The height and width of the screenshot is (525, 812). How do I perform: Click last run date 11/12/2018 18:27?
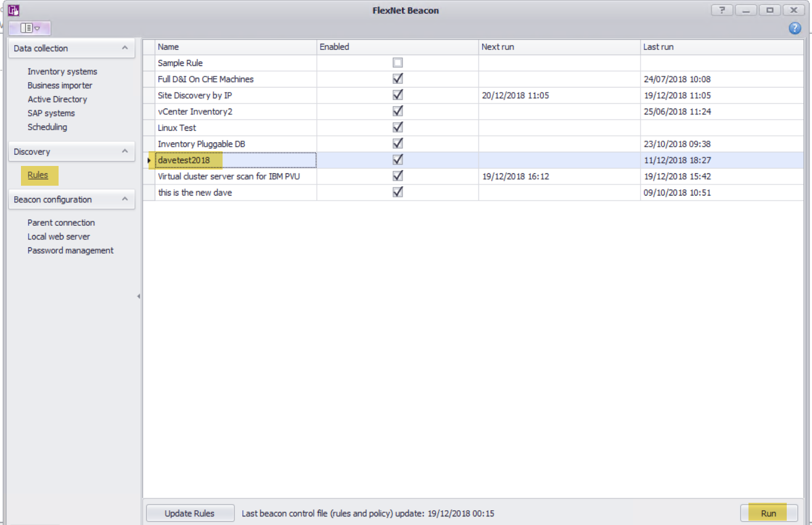pos(677,160)
